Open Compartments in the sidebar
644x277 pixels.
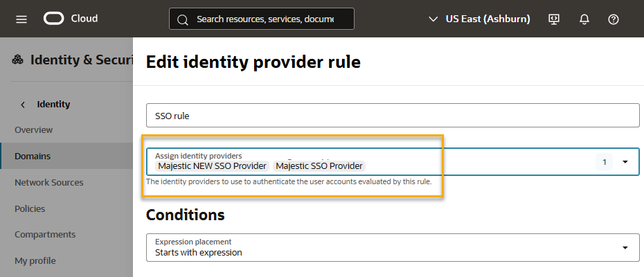point(45,235)
